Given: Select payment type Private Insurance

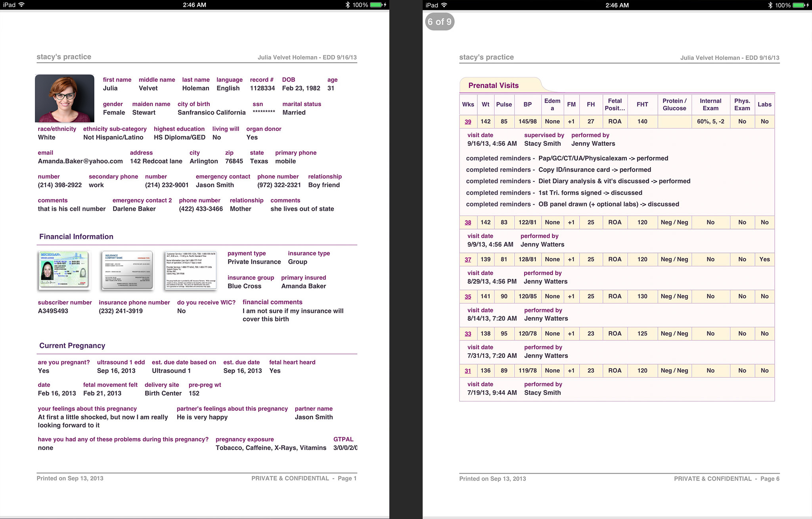Looking at the screenshot, I should pos(254,262).
